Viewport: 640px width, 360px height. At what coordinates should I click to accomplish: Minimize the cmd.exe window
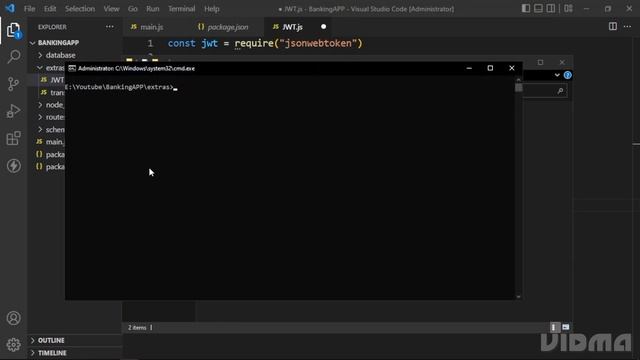tap(469, 68)
